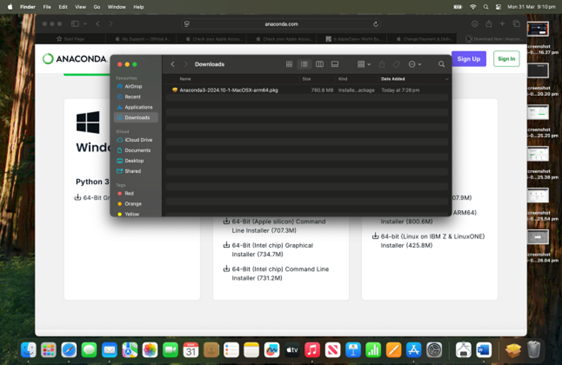562x365 pixels.
Task: Open the Window menu
Action: pos(116,7)
